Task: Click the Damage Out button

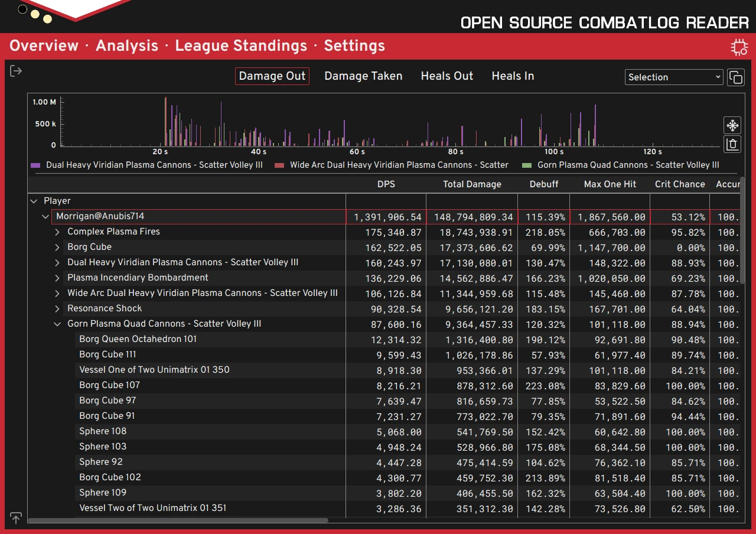Action: [272, 76]
